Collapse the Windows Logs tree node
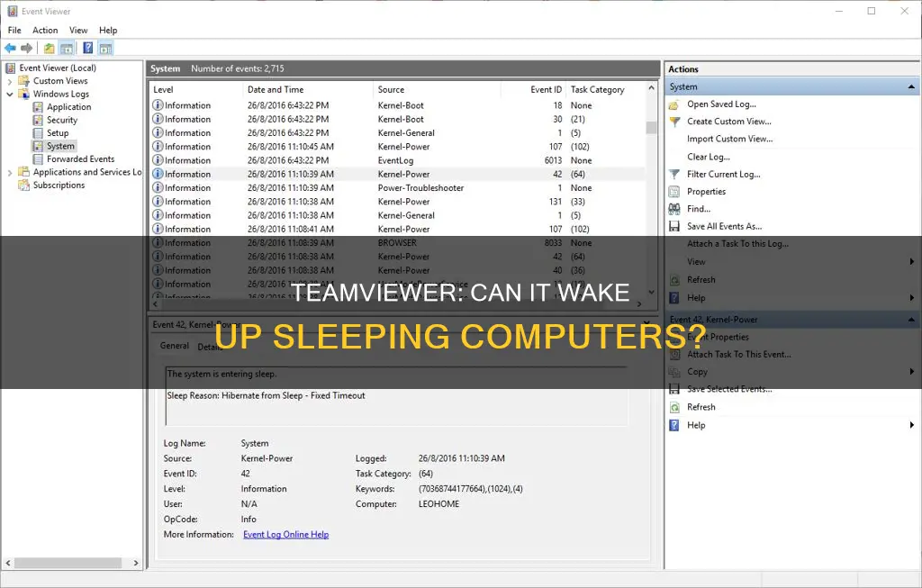 tap(9, 94)
